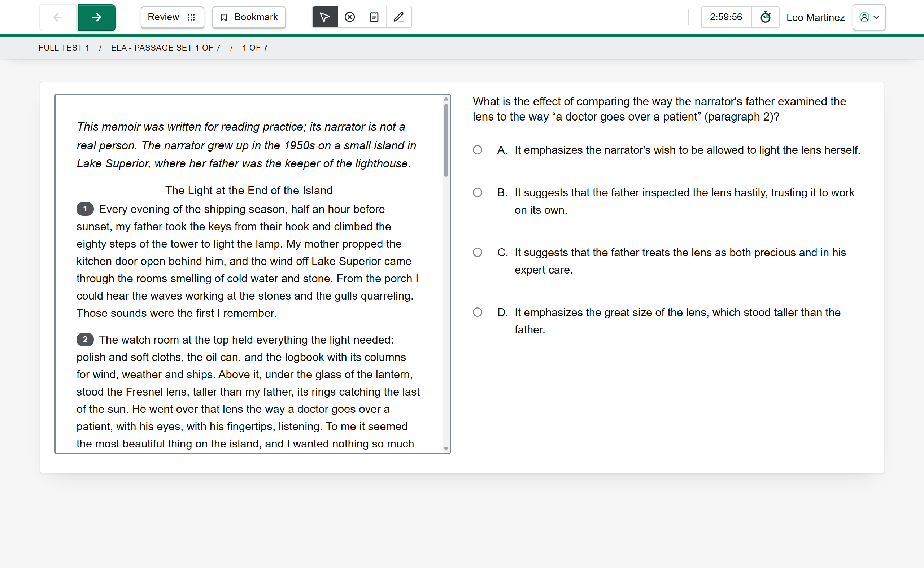Click the passage scrollbar thumb
Viewport: 924px width, 568px height.
coord(446,140)
